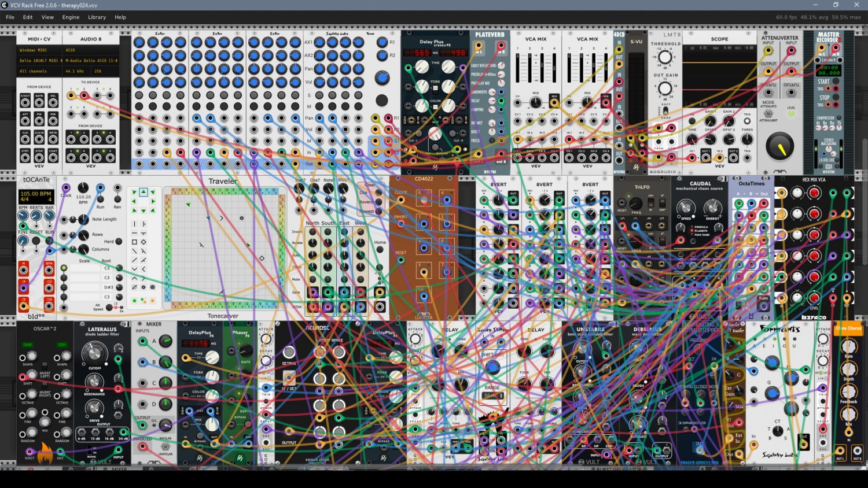Click the GATE output jack on MIDI-CV
The height and width of the screenshot is (488, 868).
(x=39, y=102)
